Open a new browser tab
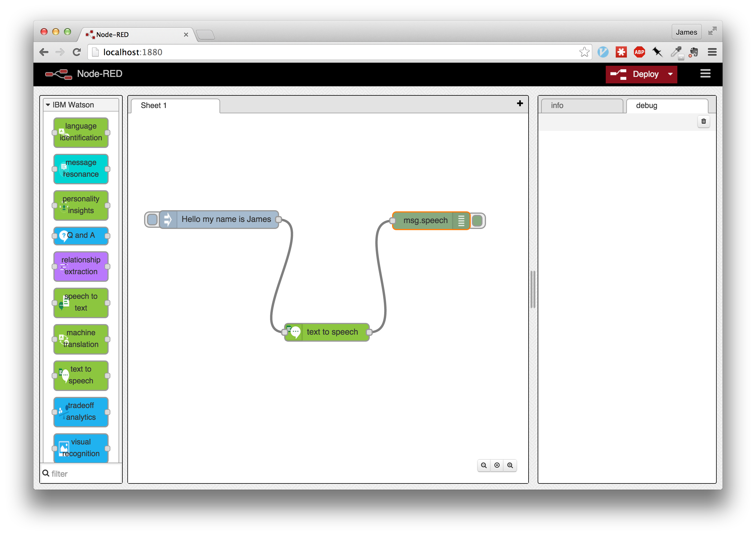Image resolution: width=756 pixels, height=536 pixels. [205, 34]
